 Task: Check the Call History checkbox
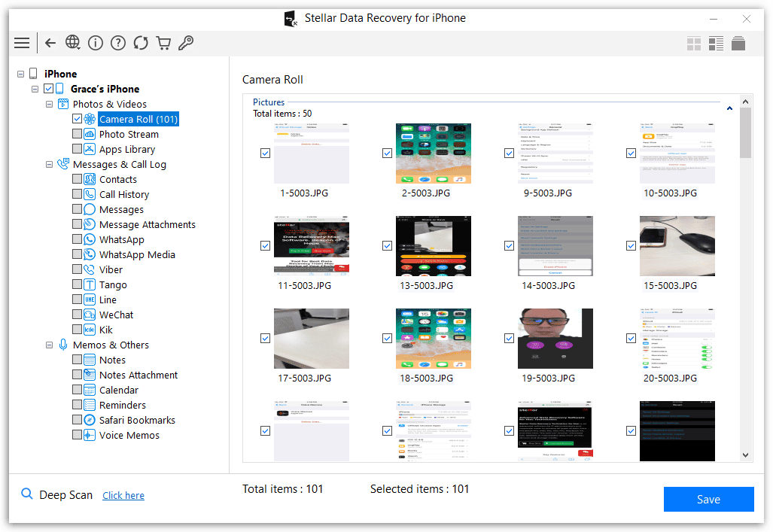[77, 194]
